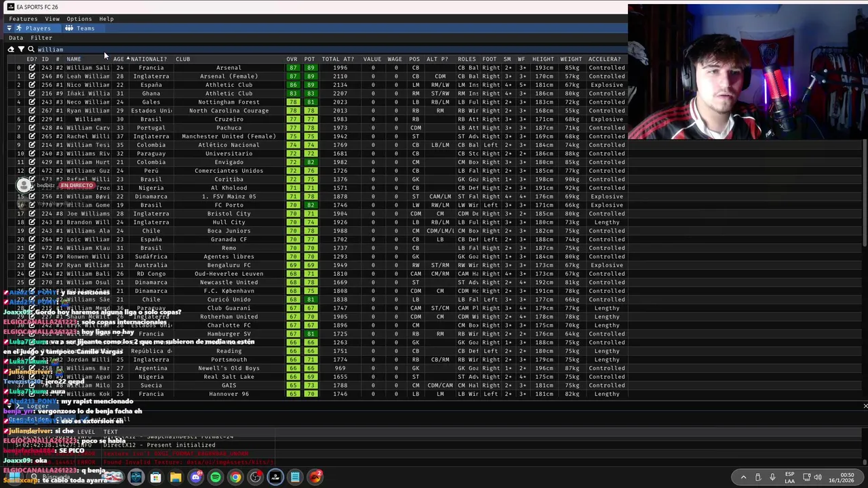Select the 'Newell's Old Boys' club cell

pyautogui.click(x=229, y=368)
